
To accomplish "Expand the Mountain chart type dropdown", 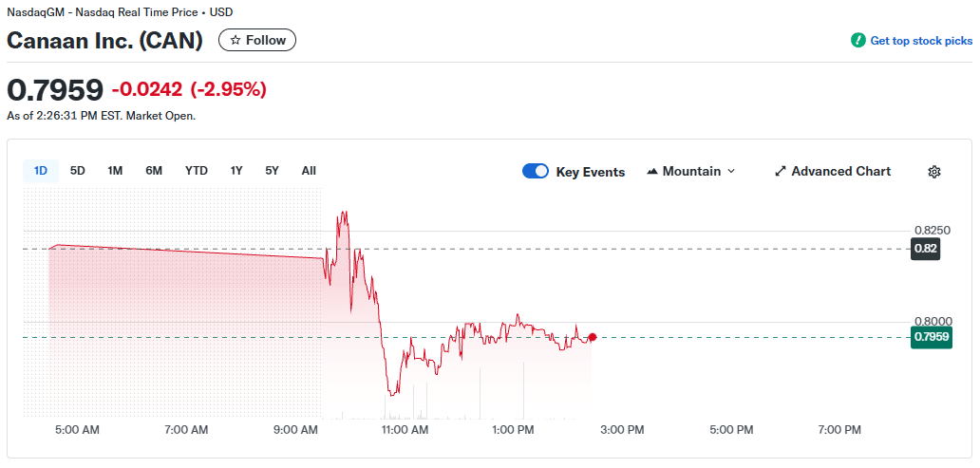I will click(x=730, y=172).
